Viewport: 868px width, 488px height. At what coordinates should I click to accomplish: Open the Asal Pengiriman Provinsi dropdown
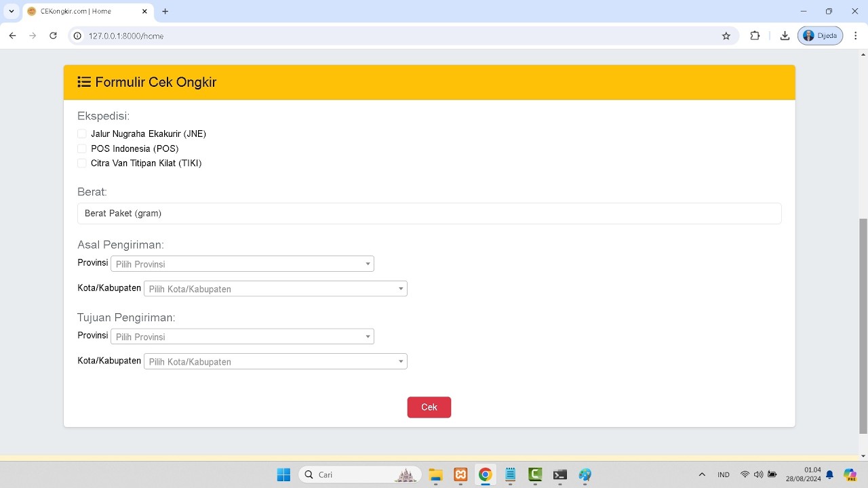242,264
